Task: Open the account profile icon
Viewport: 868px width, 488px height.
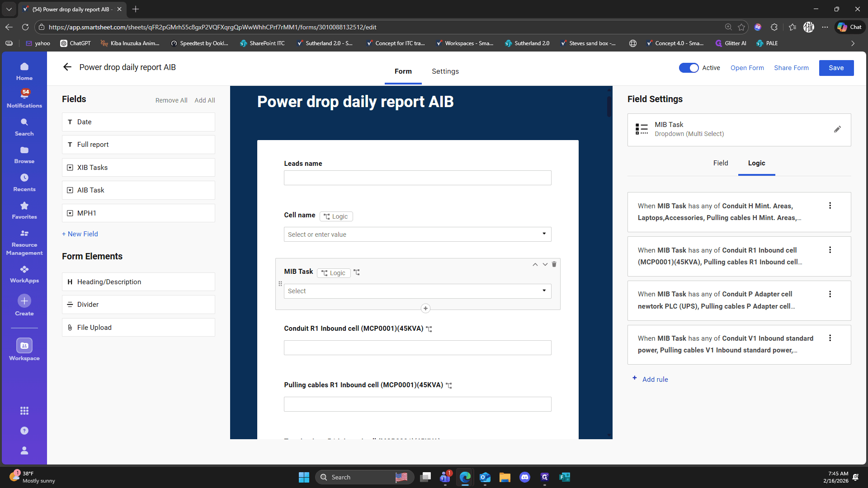Action: click(x=24, y=450)
